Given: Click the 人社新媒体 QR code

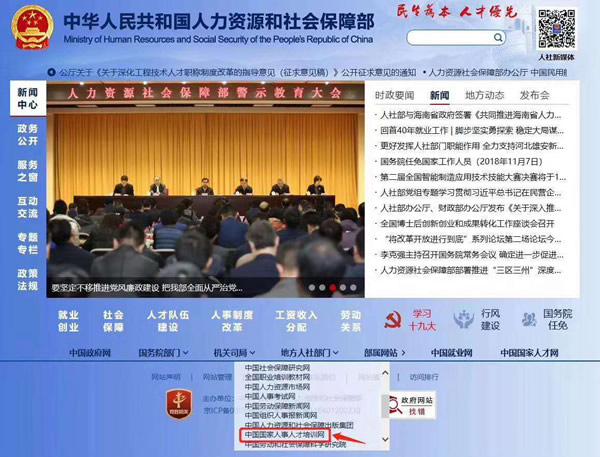Looking at the screenshot, I should 556,29.
